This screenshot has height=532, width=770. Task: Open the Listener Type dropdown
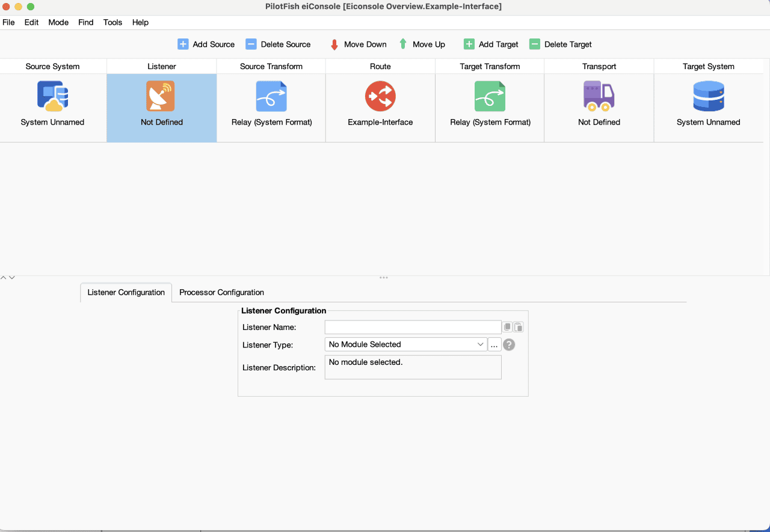click(406, 344)
